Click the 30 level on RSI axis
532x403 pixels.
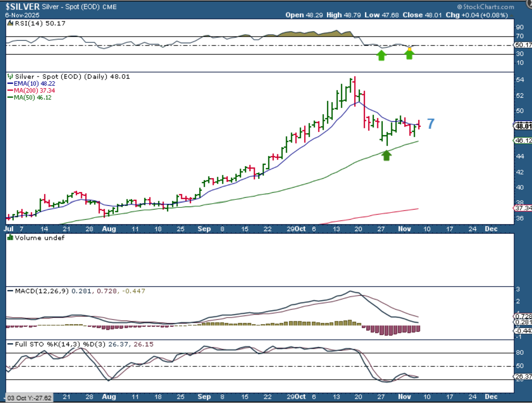[x=520, y=54]
